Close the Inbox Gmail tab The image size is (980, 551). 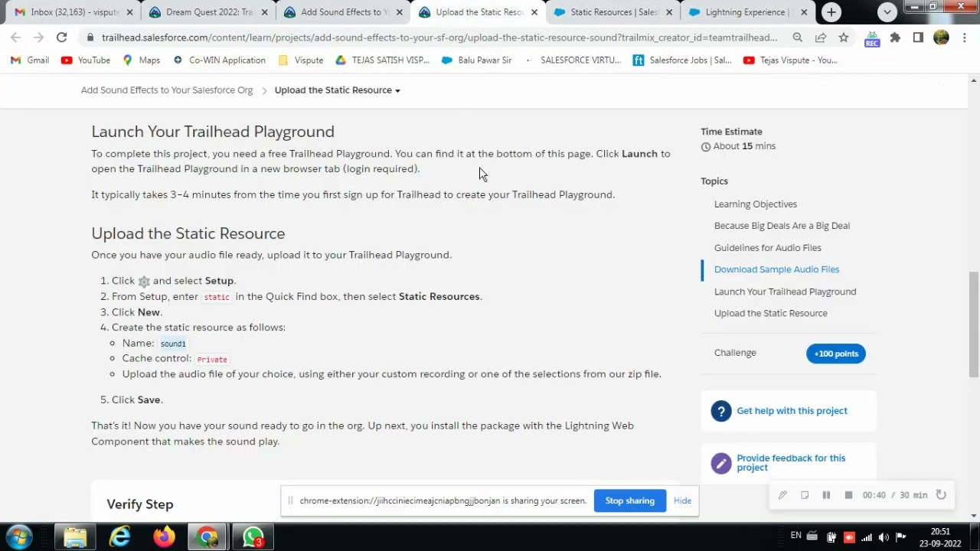129,12
